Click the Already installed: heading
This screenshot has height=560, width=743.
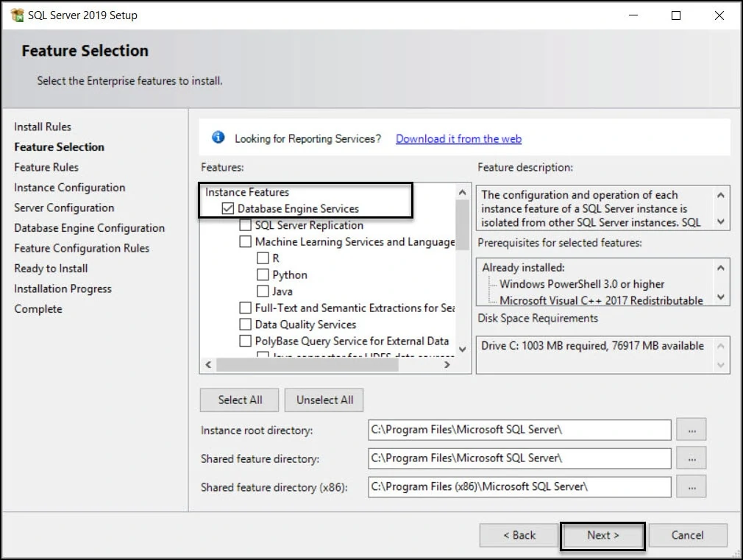click(x=523, y=267)
